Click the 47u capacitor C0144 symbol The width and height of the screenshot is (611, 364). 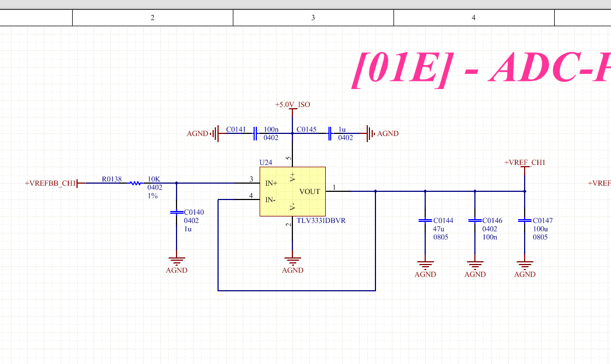click(425, 220)
